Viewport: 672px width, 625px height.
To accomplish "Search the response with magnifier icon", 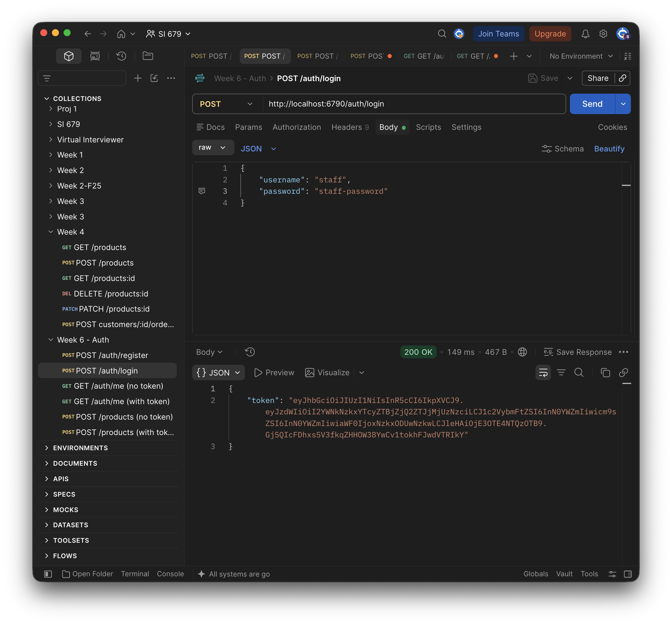I will [x=579, y=373].
